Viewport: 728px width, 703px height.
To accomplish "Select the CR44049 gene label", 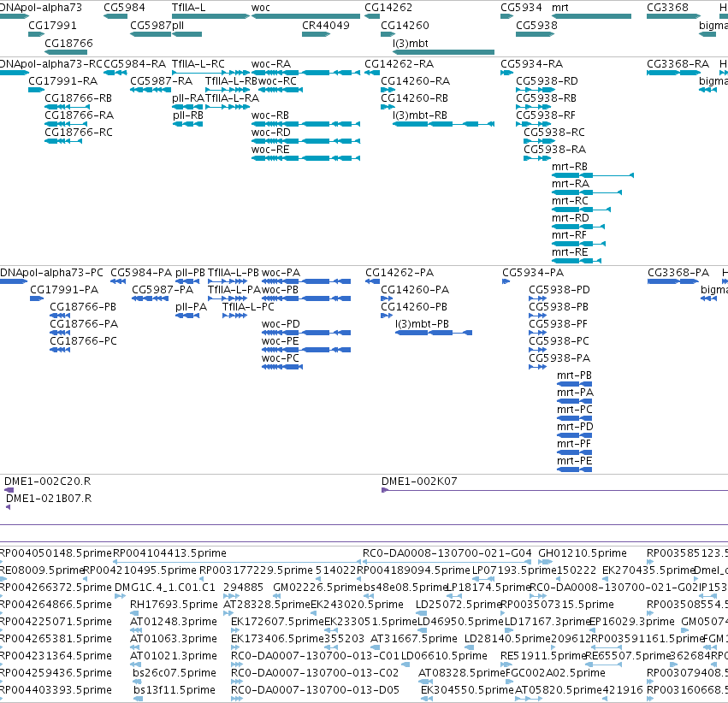I will (325, 26).
